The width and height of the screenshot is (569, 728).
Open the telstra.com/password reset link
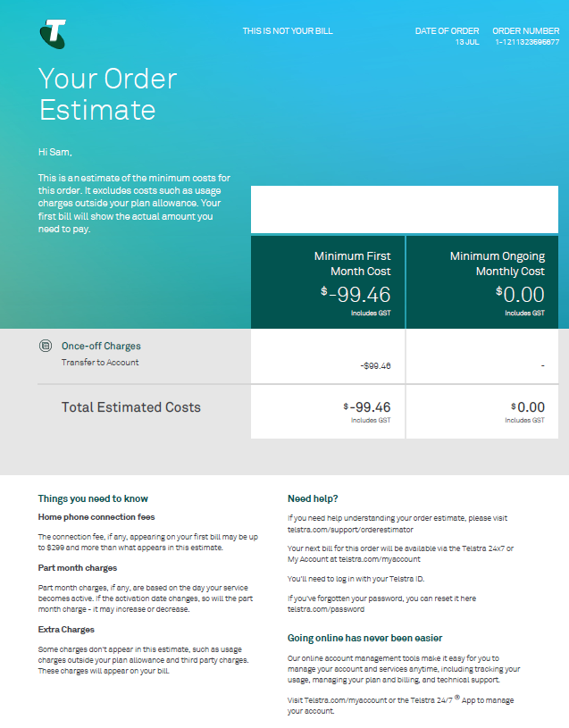(326, 609)
